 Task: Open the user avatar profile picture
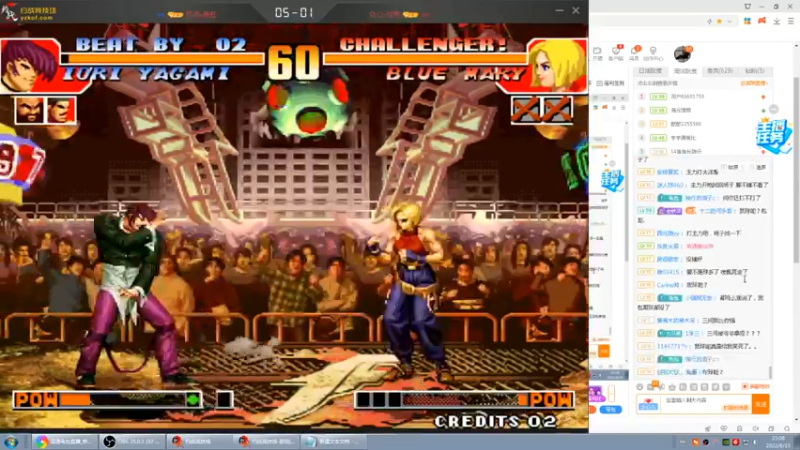682,54
